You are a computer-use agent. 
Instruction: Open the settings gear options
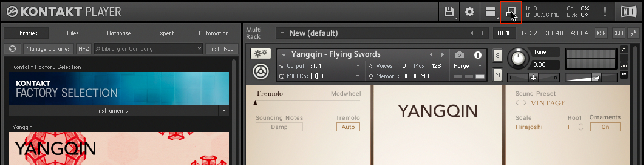[x=469, y=12]
